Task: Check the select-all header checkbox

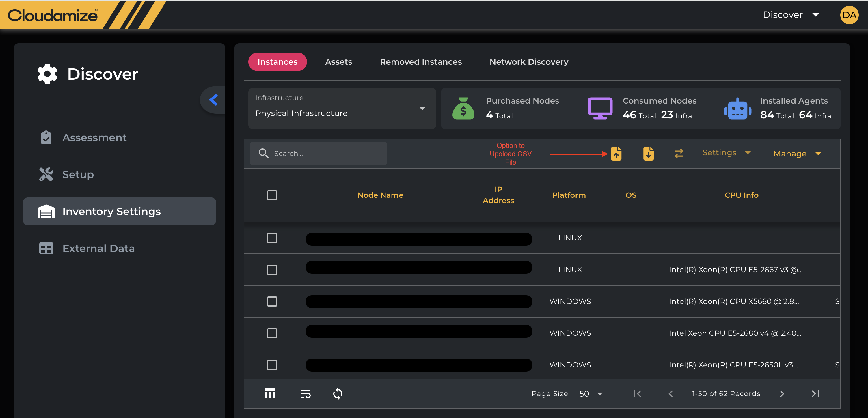Action: 272,195
